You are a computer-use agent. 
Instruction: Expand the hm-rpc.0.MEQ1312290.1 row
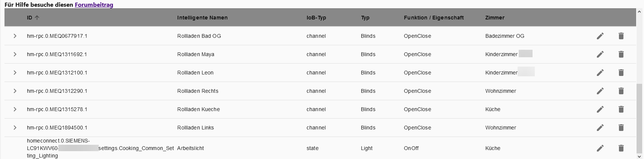point(15,91)
